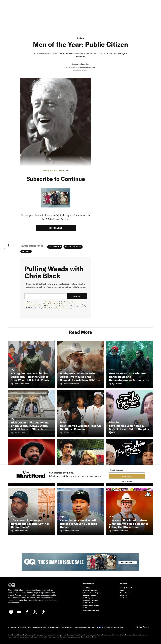Image resolution: width=161 pixels, height=644 pixels.
Task: Open GQ's Facebook page icon
Action: point(27,612)
